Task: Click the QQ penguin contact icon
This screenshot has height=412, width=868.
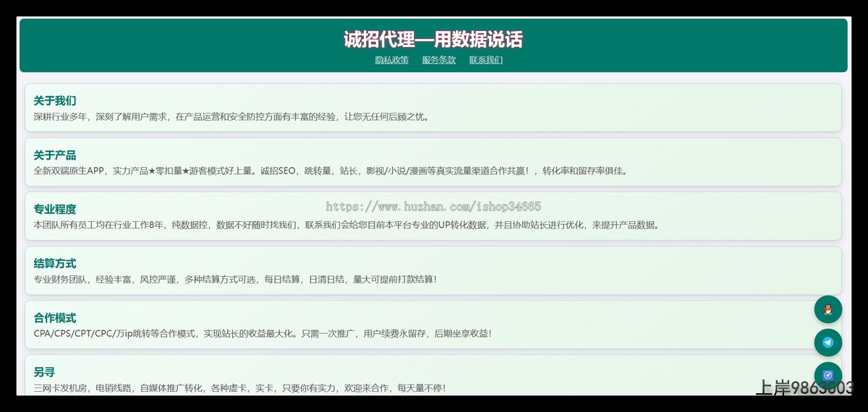Action: point(828,310)
